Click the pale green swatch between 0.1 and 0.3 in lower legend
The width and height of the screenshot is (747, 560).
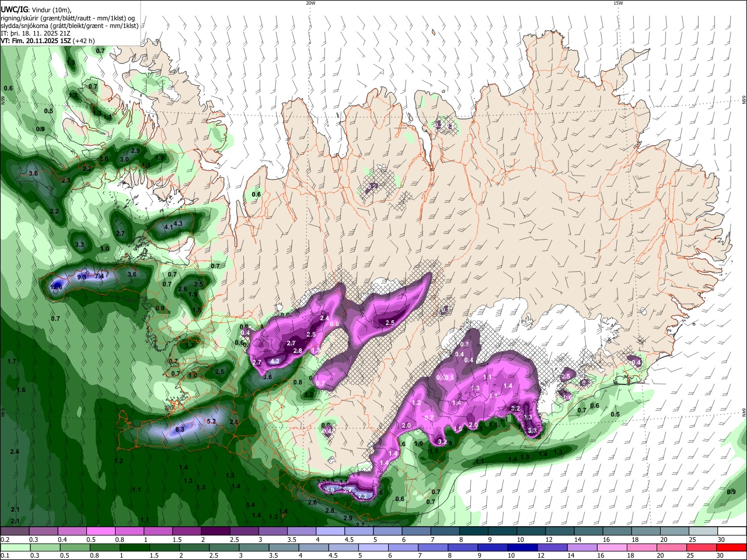[x=15, y=548]
